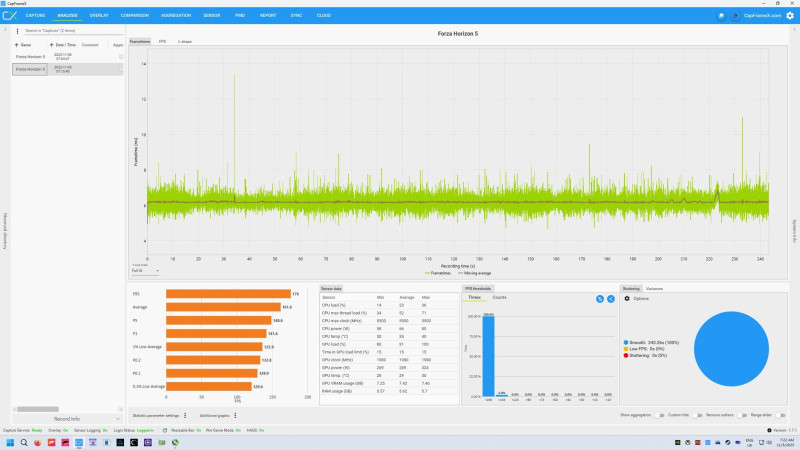Click in the Search in Captures field
The width and height of the screenshot is (800, 450).
tap(73, 31)
